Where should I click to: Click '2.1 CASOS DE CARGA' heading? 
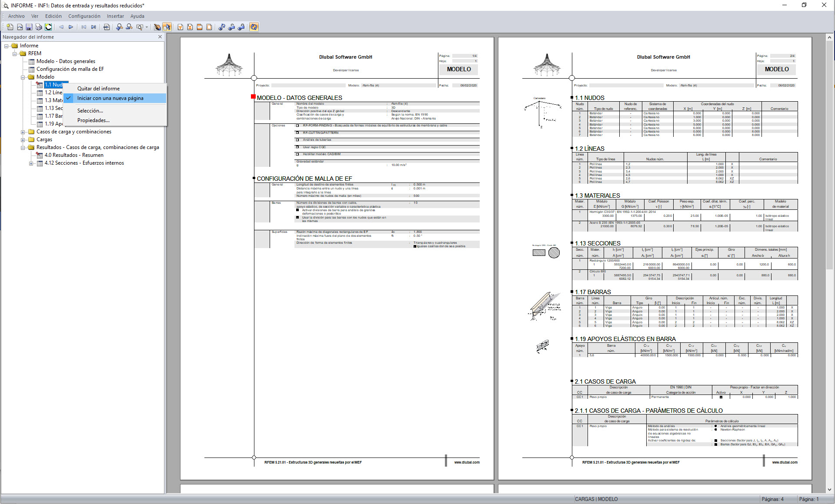(605, 381)
